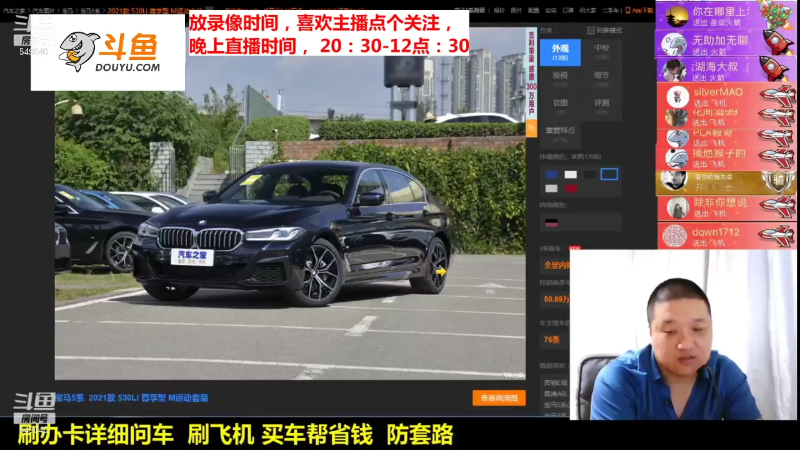The width and height of the screenshot is (800, 450).
Task: Pick the outlined dark blue exterior swatch
Action: (x=609, y=174)
